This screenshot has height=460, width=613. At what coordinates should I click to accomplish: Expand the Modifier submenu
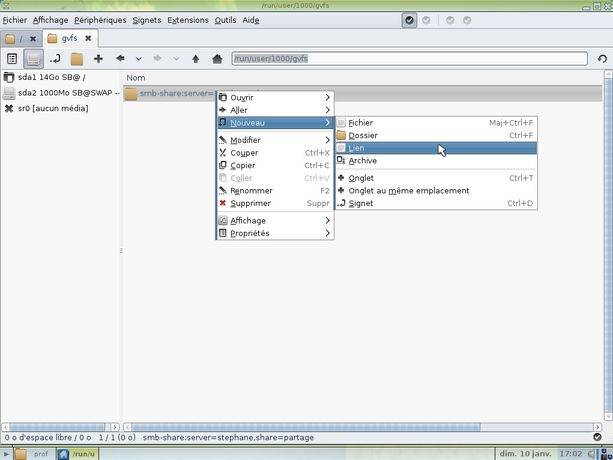tap(275, 140)
